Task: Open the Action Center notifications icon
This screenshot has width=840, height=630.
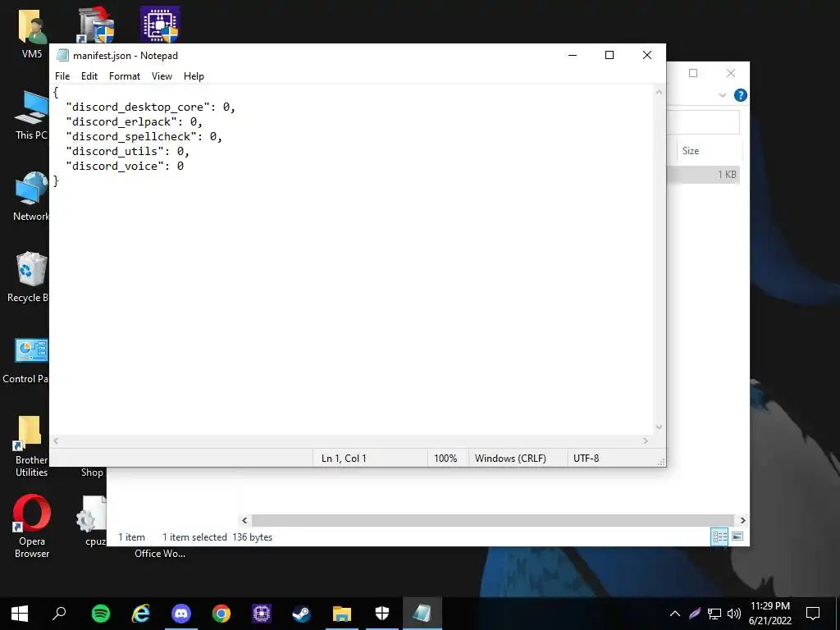Action: point(813,614)
